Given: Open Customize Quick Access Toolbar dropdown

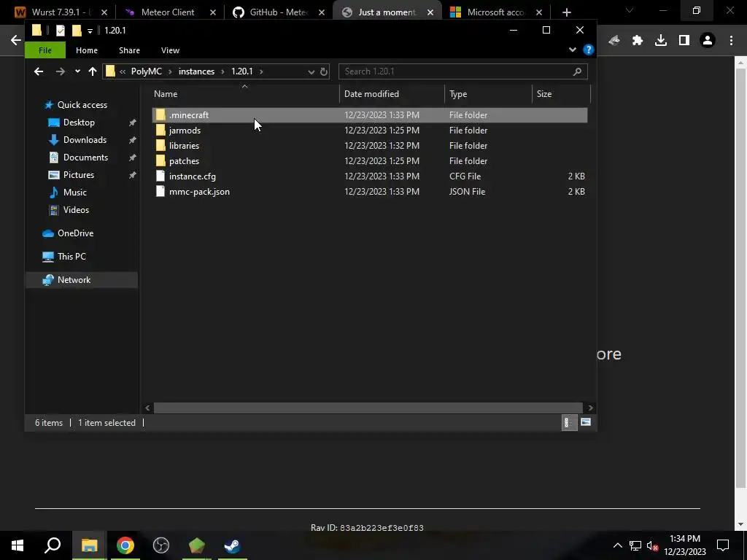Looking at the screenshot, I should 90,31.
